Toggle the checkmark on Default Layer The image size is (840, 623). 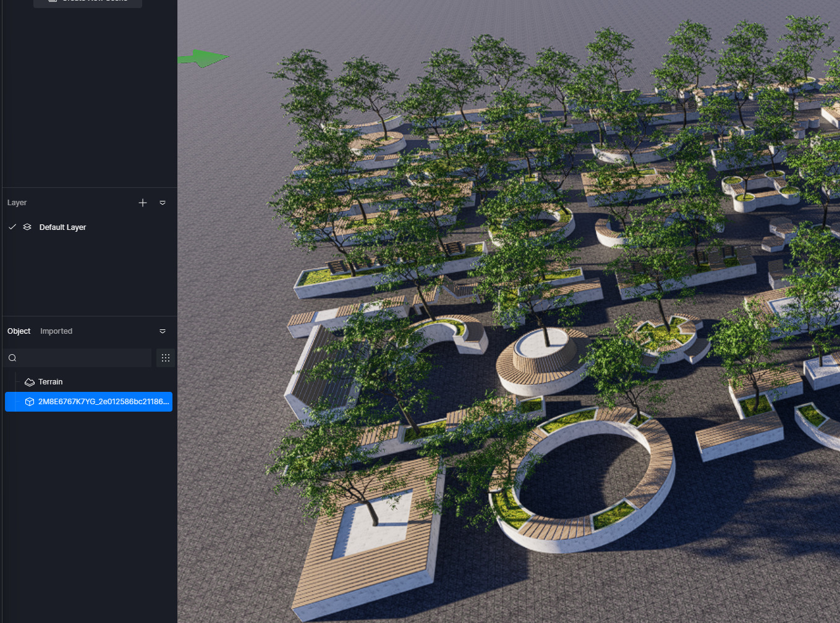(x=12, y=227)
